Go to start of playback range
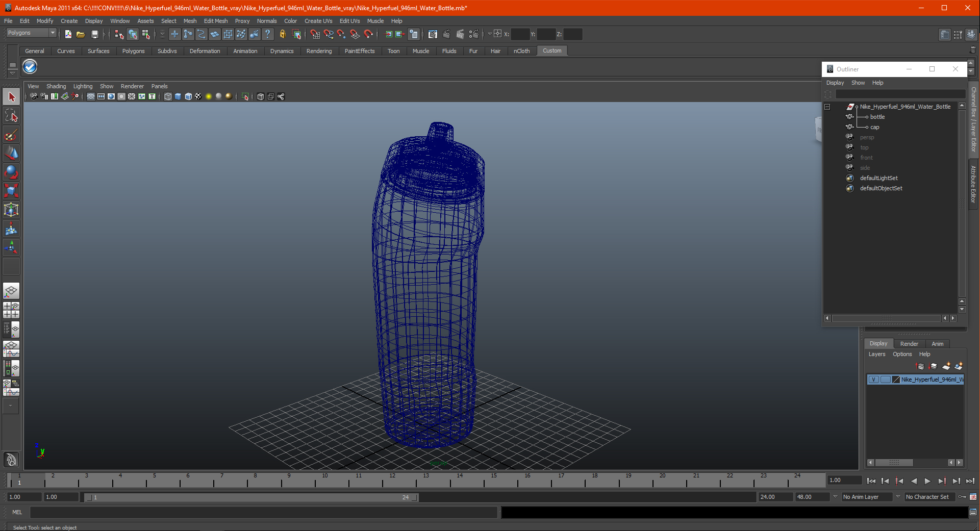This screenshot has height=531, width=980. click(x=871, y=481)
